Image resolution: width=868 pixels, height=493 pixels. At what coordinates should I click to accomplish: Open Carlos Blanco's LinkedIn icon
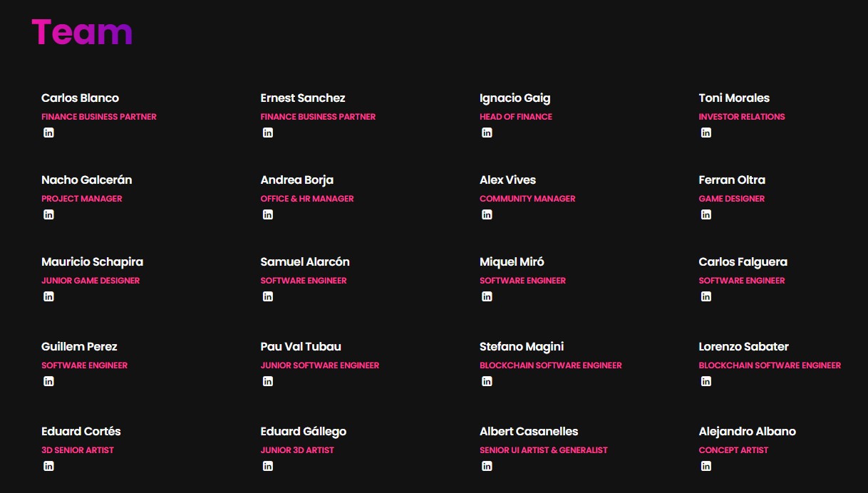click(x=48, y=133)
